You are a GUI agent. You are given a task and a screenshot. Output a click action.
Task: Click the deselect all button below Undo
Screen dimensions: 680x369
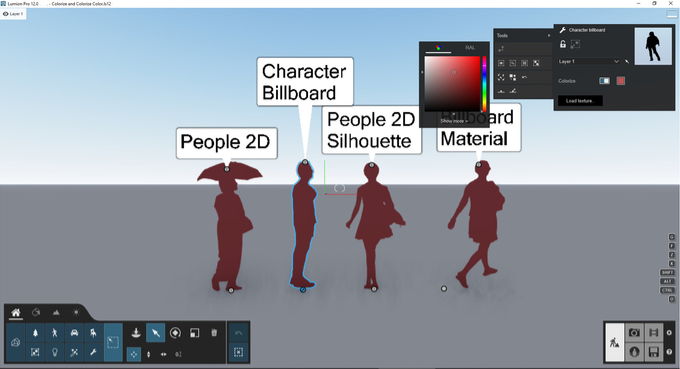238,352
